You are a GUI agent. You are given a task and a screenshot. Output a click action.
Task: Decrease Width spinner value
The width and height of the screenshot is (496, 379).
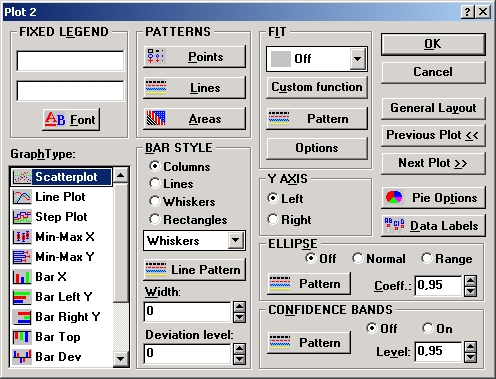tap(239, 317)
